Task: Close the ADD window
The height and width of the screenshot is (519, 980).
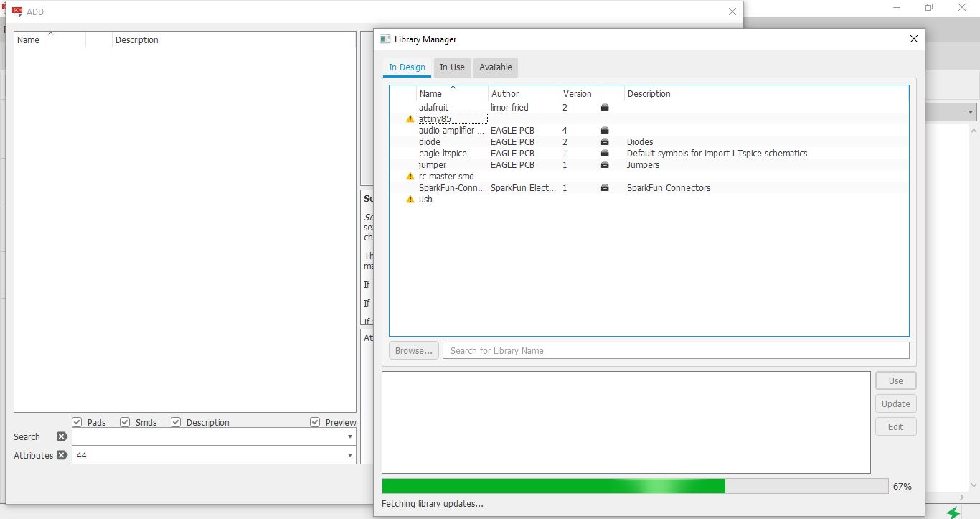Action: click(x=732, y=11)
